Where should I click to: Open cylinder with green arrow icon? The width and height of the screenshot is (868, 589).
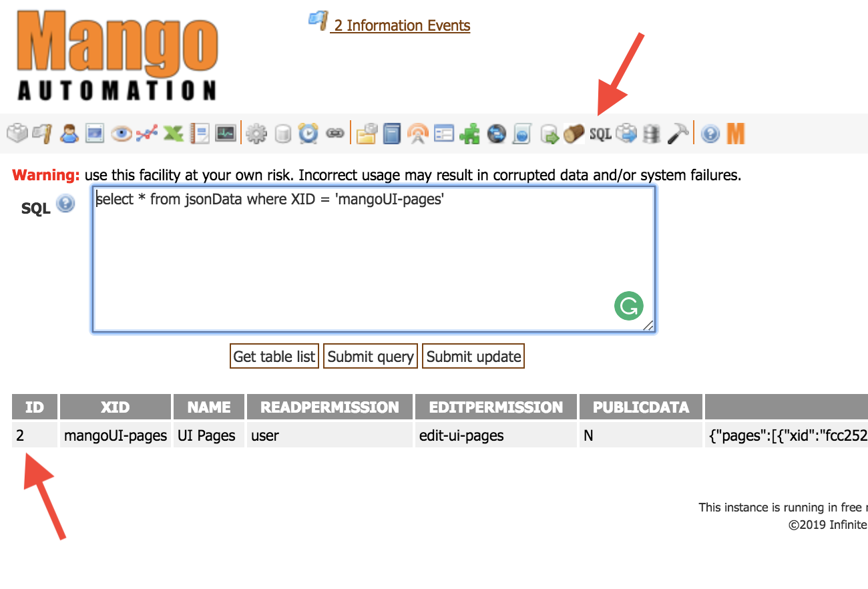pos(550,134)
